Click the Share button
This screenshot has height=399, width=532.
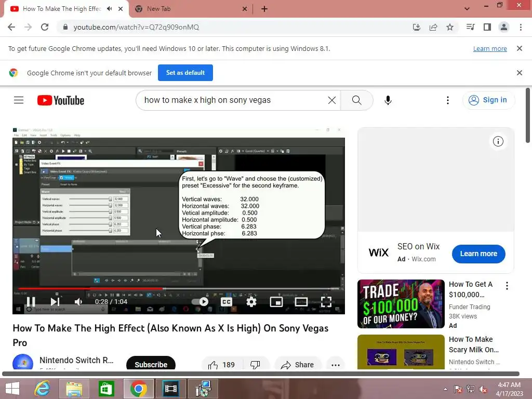[x=298, y=364]
